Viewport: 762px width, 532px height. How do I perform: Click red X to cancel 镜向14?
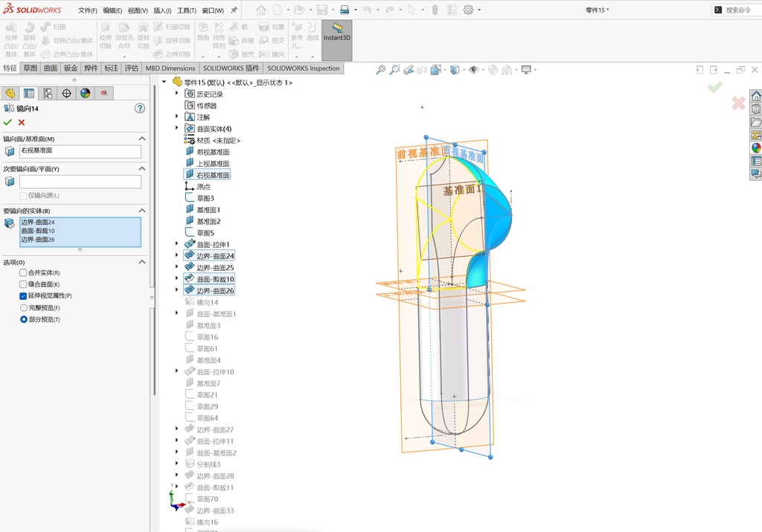(22, 123)
